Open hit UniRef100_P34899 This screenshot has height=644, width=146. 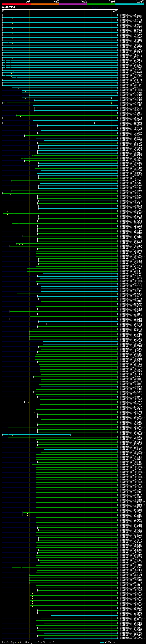pos(131,17)
